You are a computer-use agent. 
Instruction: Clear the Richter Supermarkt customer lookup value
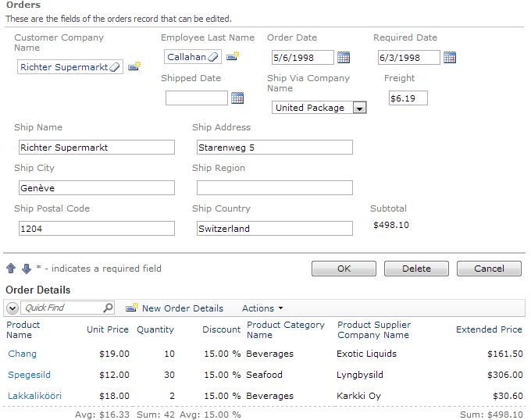(x=115, y=68)
